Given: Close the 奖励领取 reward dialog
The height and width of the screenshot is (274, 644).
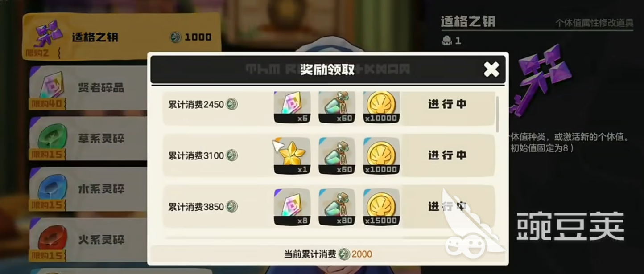Looking at the screenshot, I should click(x=491, y=69).
